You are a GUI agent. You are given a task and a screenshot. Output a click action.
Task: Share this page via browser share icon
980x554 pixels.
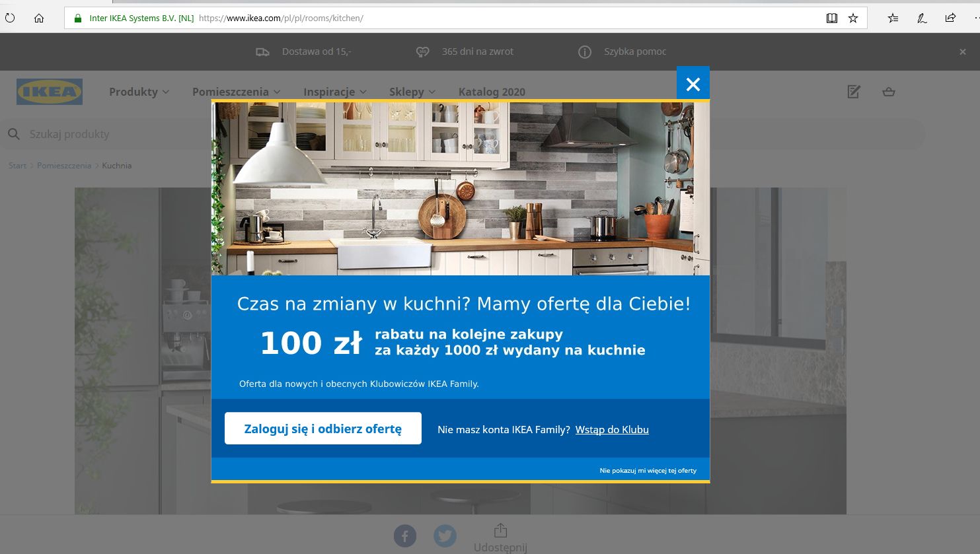tap(950, 18)
